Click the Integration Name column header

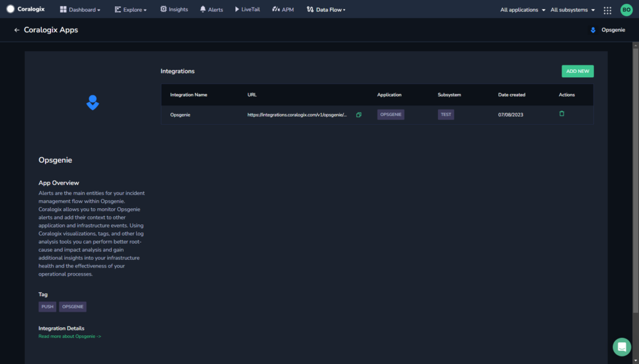pos(188,95)
